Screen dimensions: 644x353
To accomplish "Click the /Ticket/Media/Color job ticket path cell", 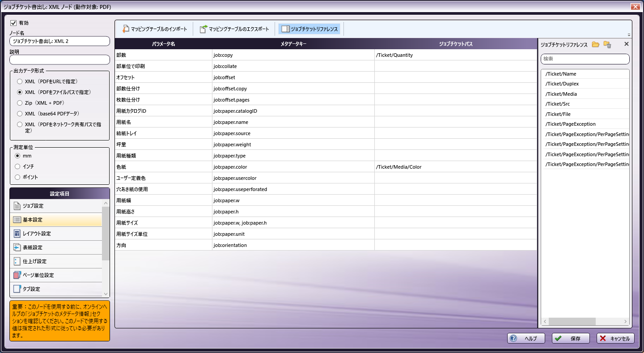I will tap(456, 167).
